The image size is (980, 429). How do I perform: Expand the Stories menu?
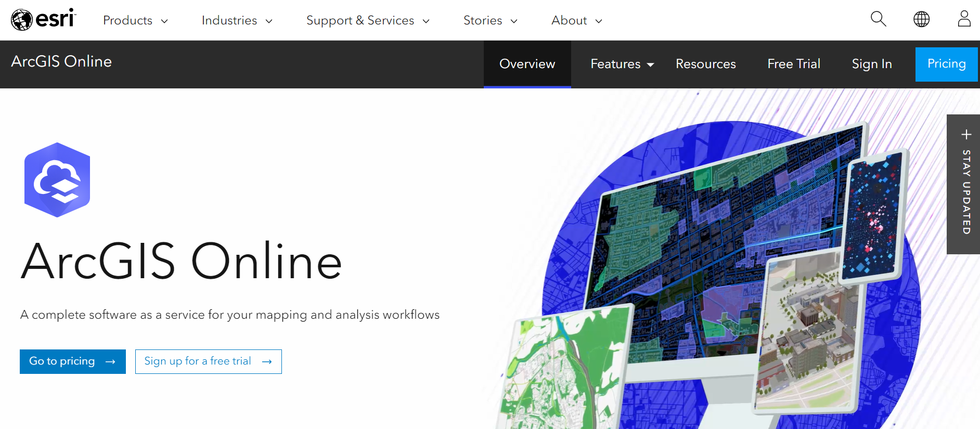point(490,21)
